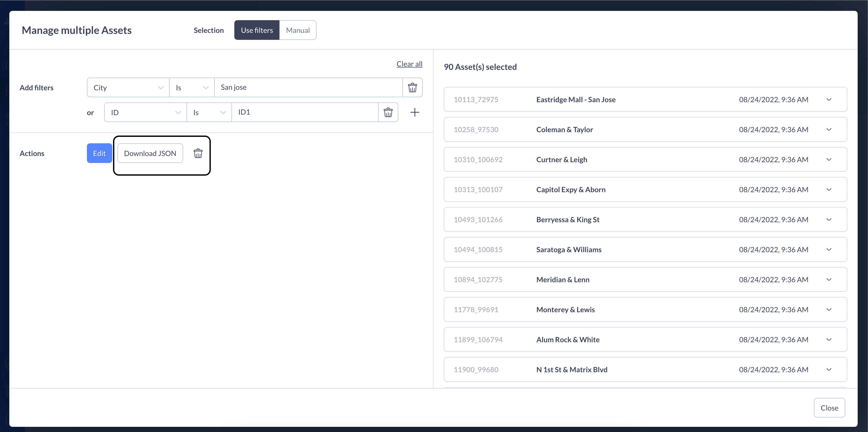The height and width of the screenshot is (432, 868).
Task: Open the ID field dropdown
Action: 146,113
